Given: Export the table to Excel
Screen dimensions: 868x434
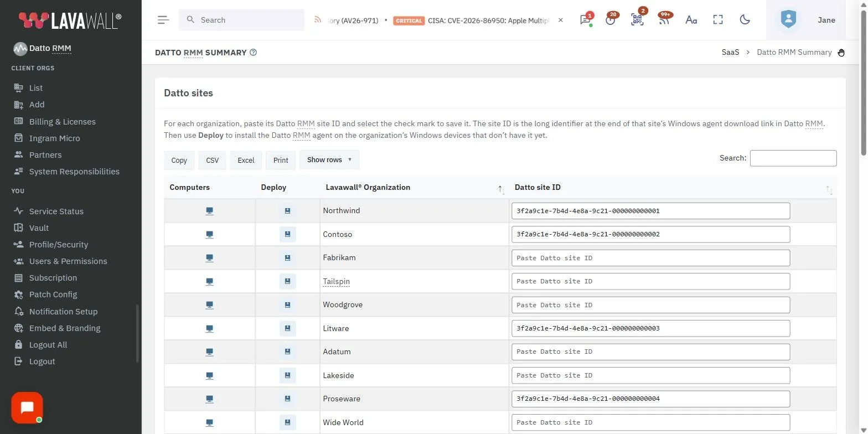Looking at the screenshot, I should coord(246,160).
